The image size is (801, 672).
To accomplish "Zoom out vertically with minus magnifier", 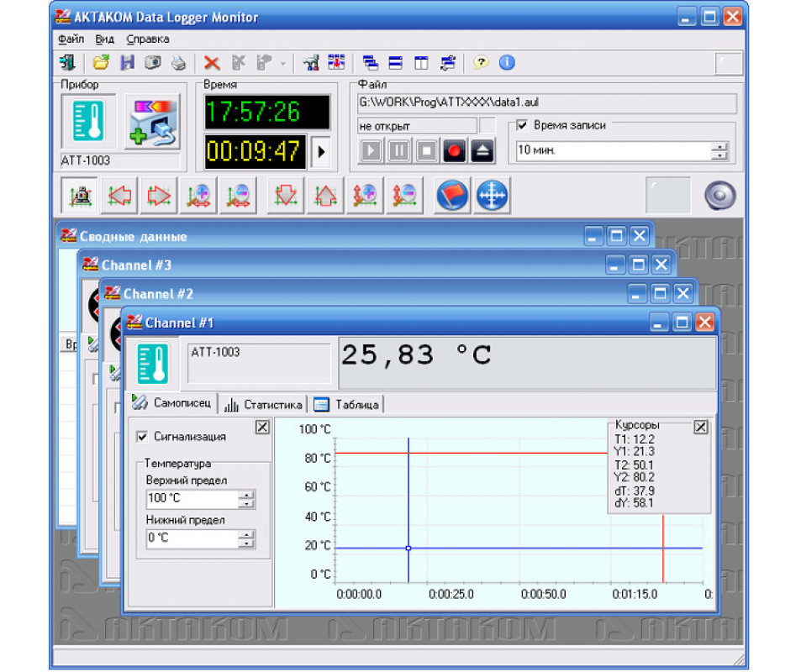I will (x=404, y=195).
